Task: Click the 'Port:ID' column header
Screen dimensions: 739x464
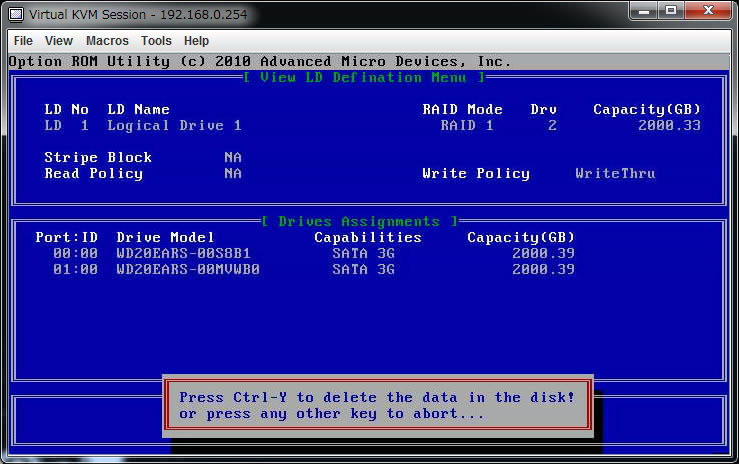Action: click(x=66, y=237)
